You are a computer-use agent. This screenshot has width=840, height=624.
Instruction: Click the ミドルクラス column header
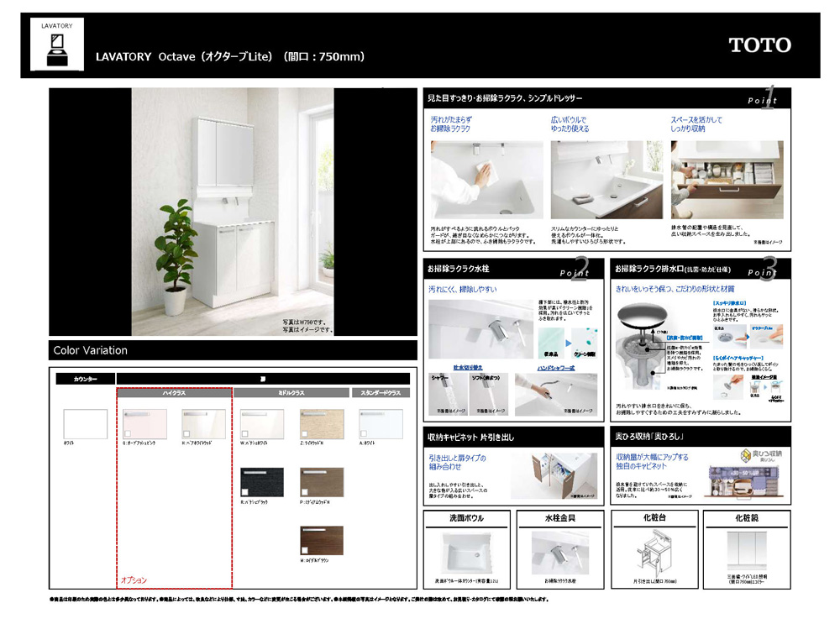click(x=291, y=392)
